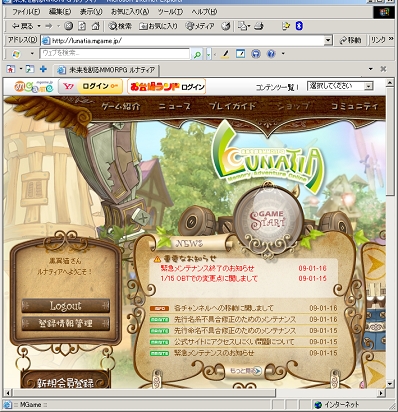
Task: Click the 移動 (Go) button
Action: (x=350, y=40)
